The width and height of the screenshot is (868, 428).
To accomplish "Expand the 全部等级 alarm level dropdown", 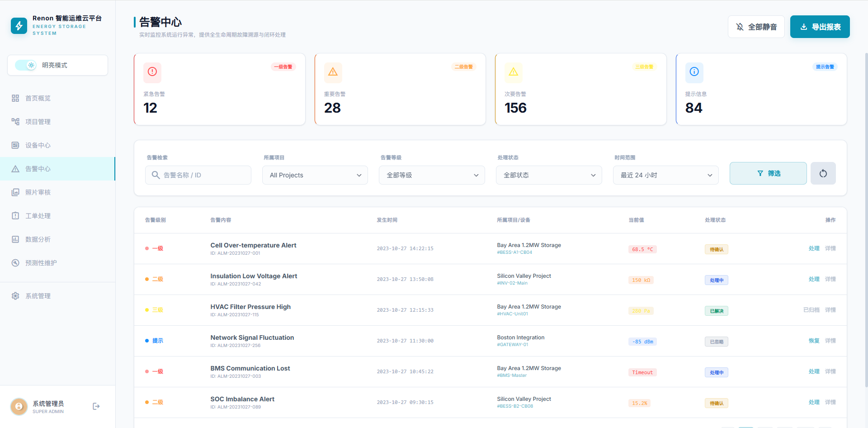I will coord(432,175).
